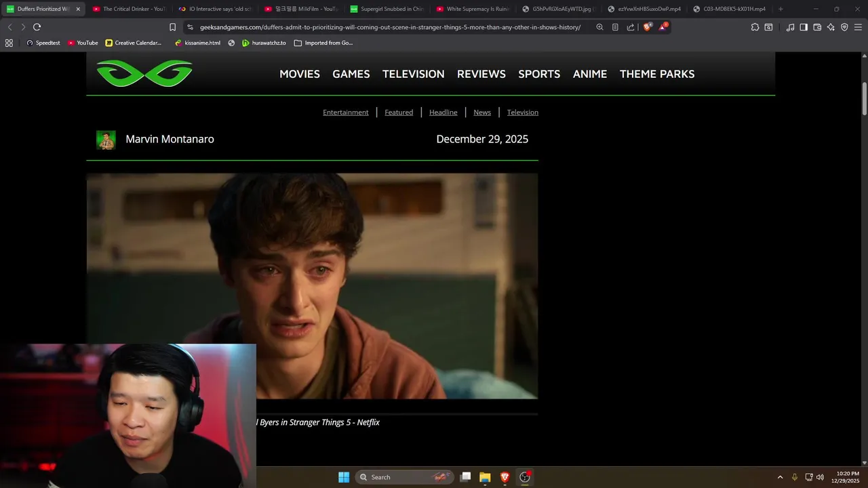The image size is (868, 488).
Task: Open the Television category link
Action: [523, 113]
